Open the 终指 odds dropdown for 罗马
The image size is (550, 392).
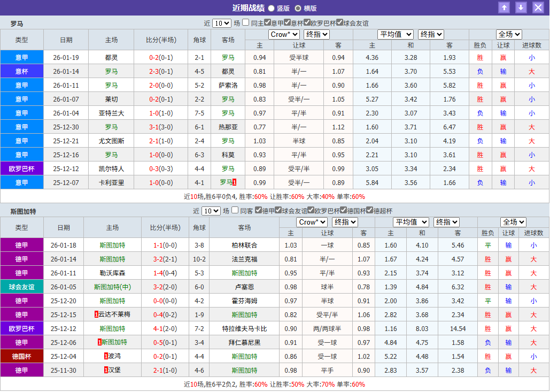[x=316, y=34]
